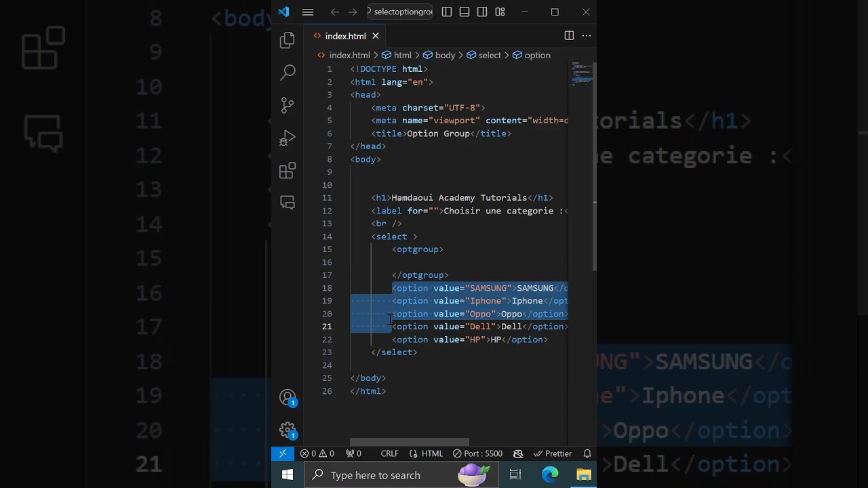
Task: Click the body breadcrumb
Action: 439,55
